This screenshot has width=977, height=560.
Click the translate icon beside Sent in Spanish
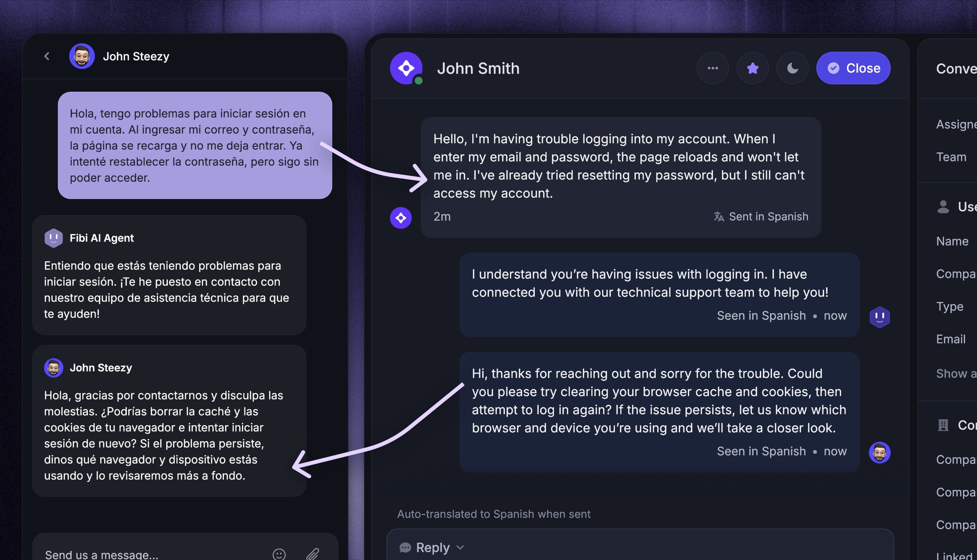(x=719, y=217)
